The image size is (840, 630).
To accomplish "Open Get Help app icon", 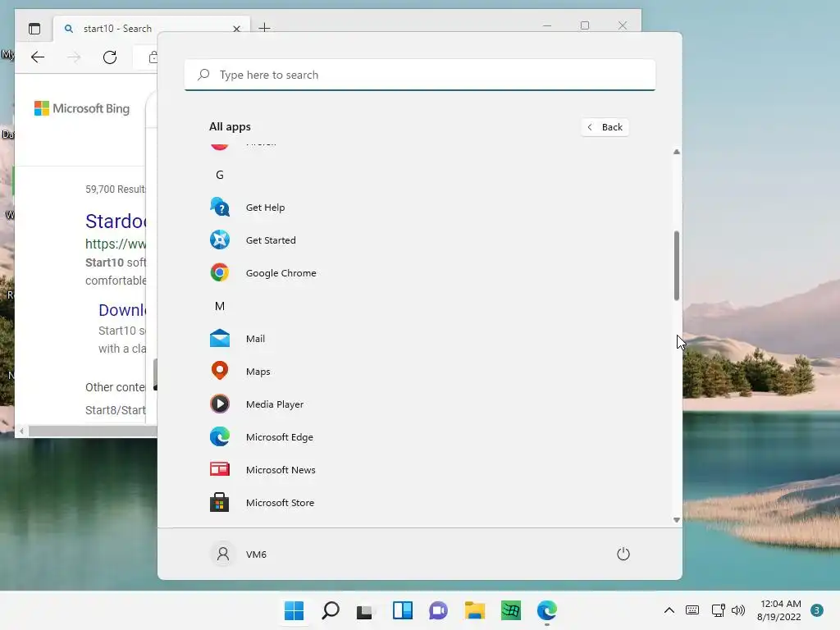I will click(x=220, y=207).
